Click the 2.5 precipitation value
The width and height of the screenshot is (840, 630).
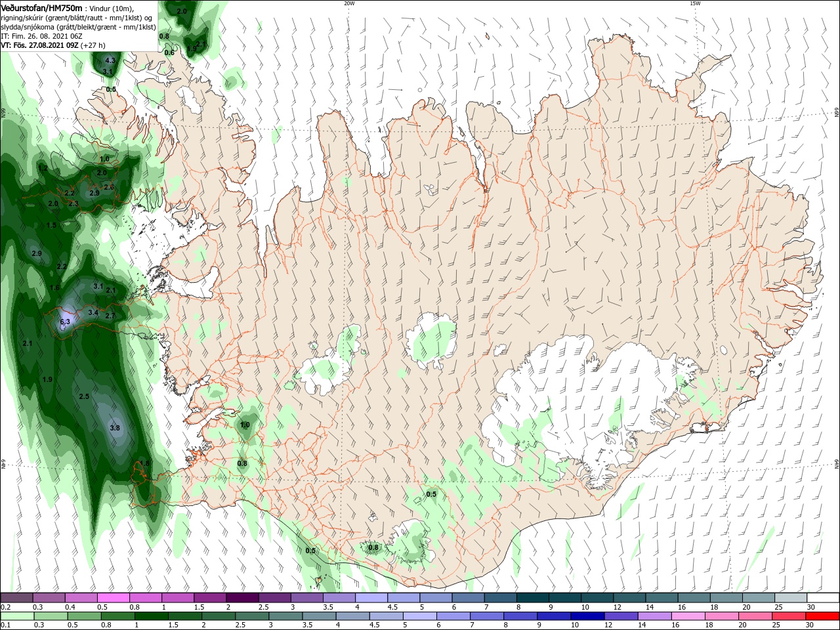[84, 397]
